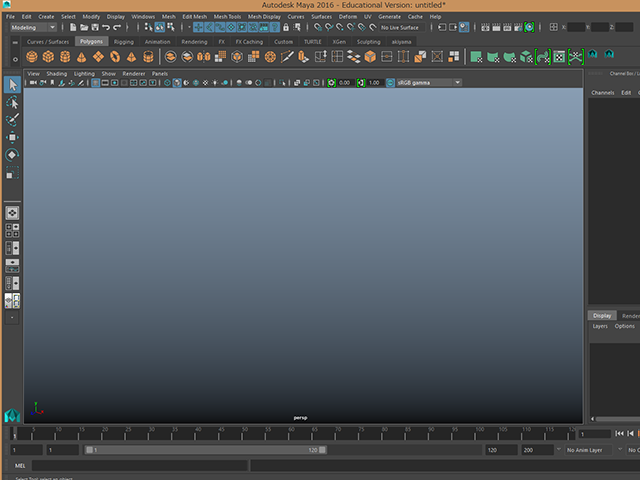Toggle viewport gamma control
This screenshot has height=480, width=640.
[x=361, y=83]
